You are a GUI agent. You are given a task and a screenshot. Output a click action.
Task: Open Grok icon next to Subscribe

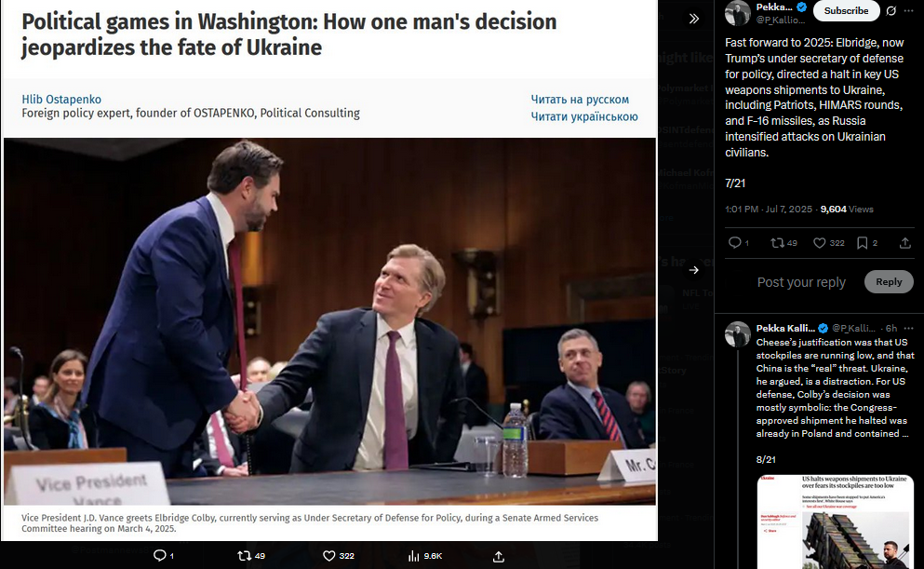point(891,10)
